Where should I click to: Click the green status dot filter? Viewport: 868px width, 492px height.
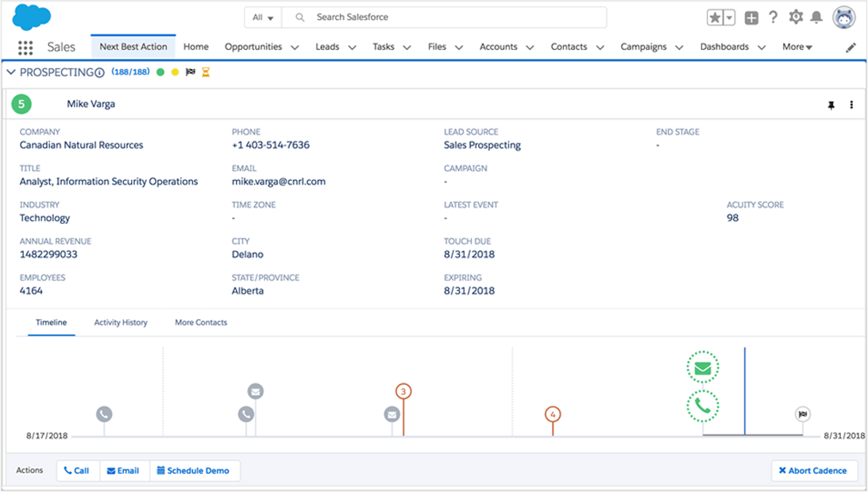click(160, 72)
